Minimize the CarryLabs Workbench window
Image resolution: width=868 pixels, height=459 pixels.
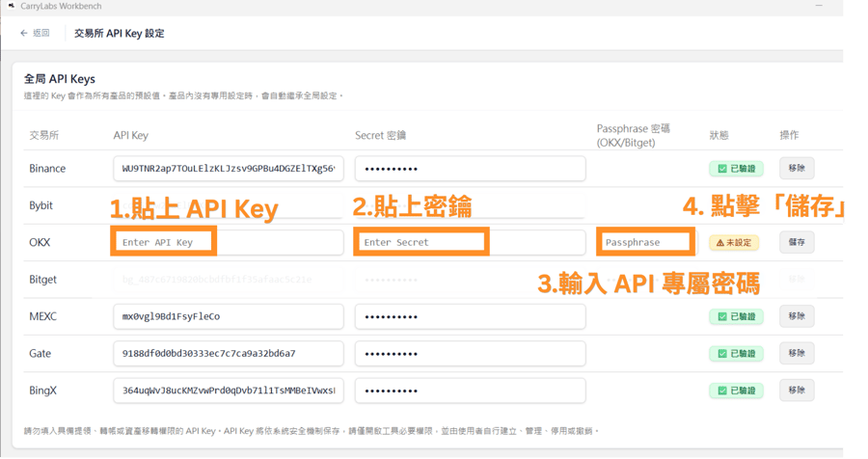819,6
